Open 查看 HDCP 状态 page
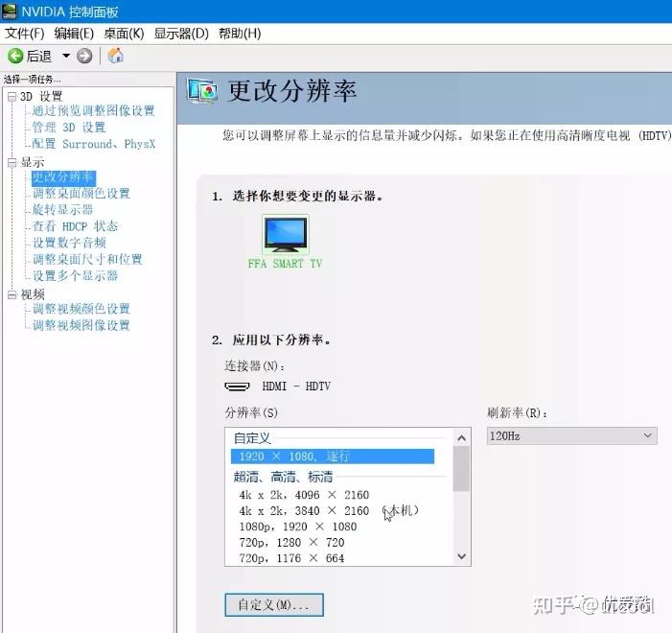The image size is (672, 633). (x=75, y=226)
